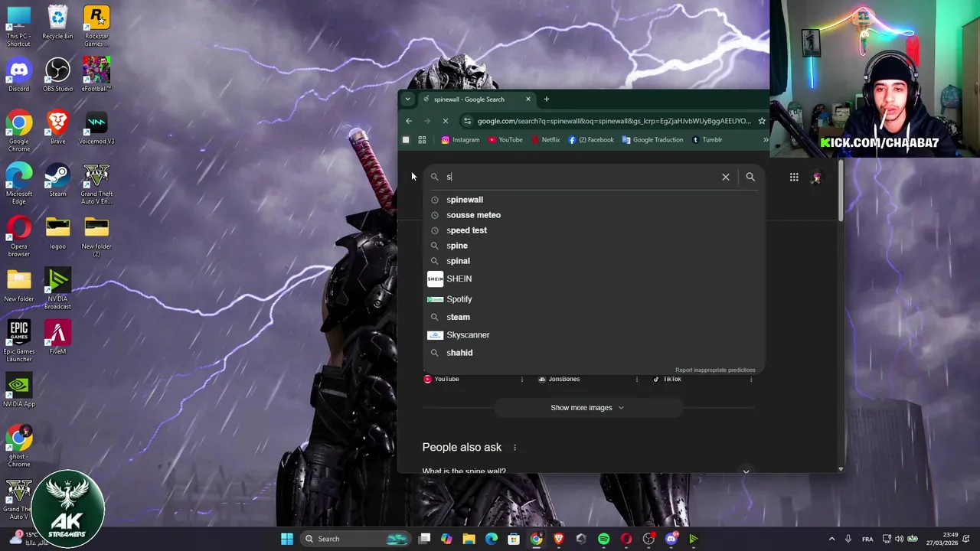Choose the Spotify suggestion

[593, 299]
